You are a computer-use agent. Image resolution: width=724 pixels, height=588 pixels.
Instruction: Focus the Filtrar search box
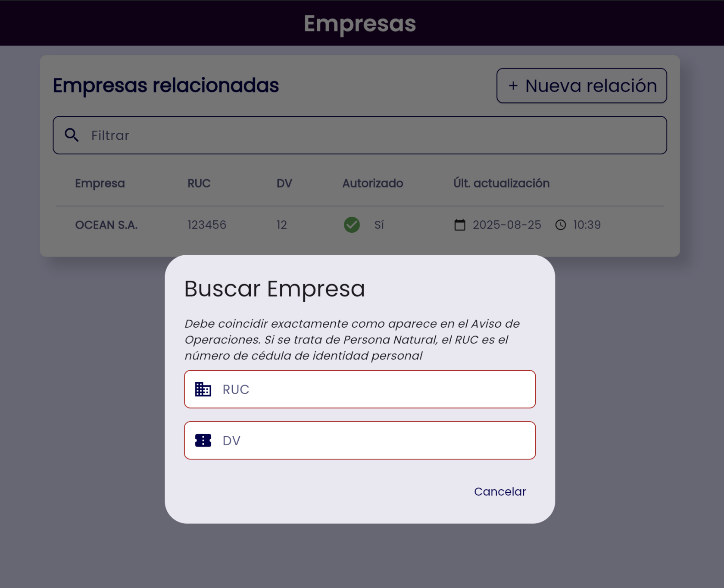pyautogui.click(x=360, y=135)
